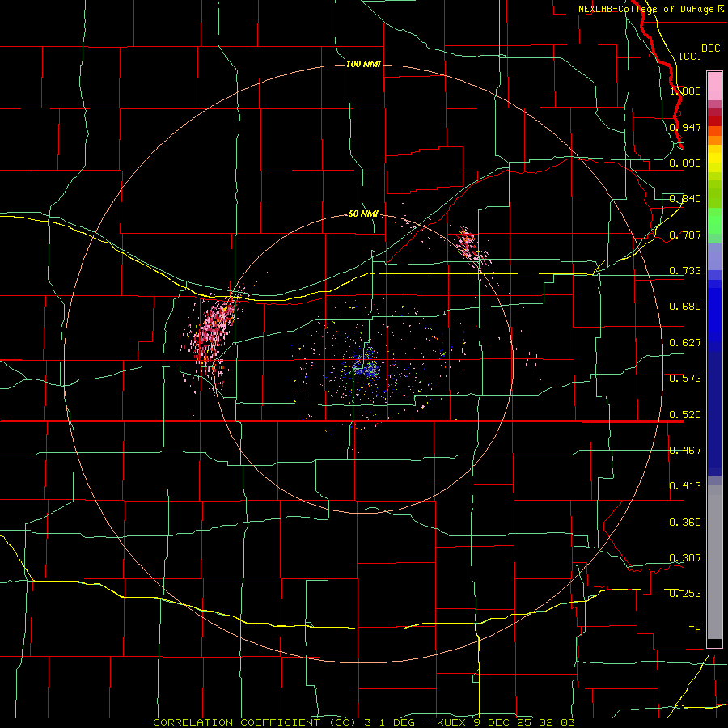This screenshot has width=728, height=728.
Task: Click the TH threshold label on the scale
Action: [695, 630]
